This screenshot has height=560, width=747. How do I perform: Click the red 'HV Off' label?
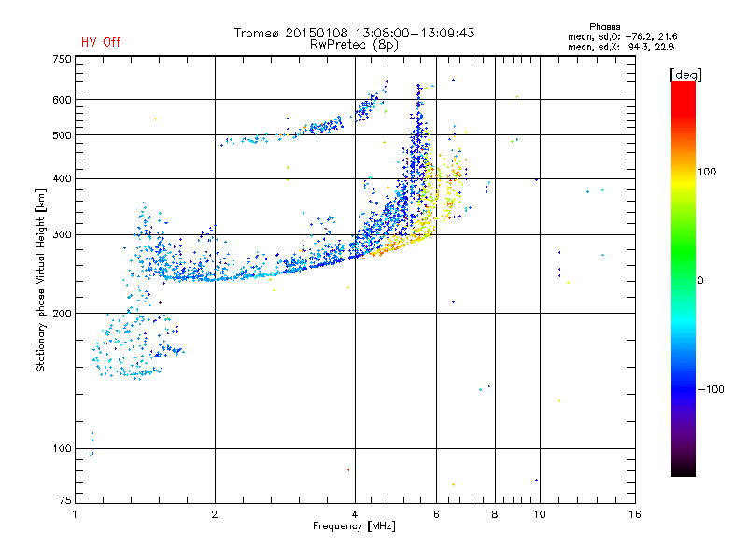pyautogui.click(x=101, y=42)
